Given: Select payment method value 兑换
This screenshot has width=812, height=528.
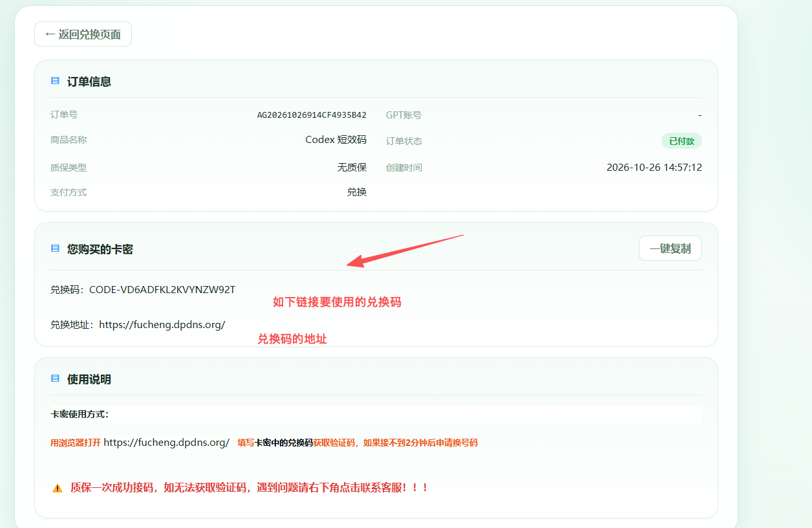Looking at the screenshot, I should coord(357,192).
